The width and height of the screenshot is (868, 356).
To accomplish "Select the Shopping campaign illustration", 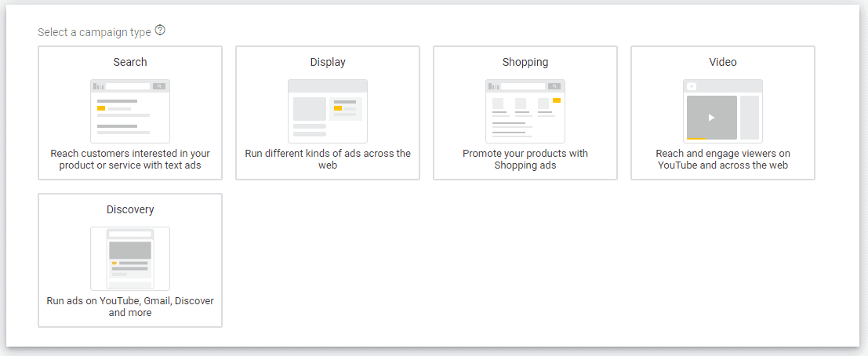I will pyautogui.click(x=525, y=111).
